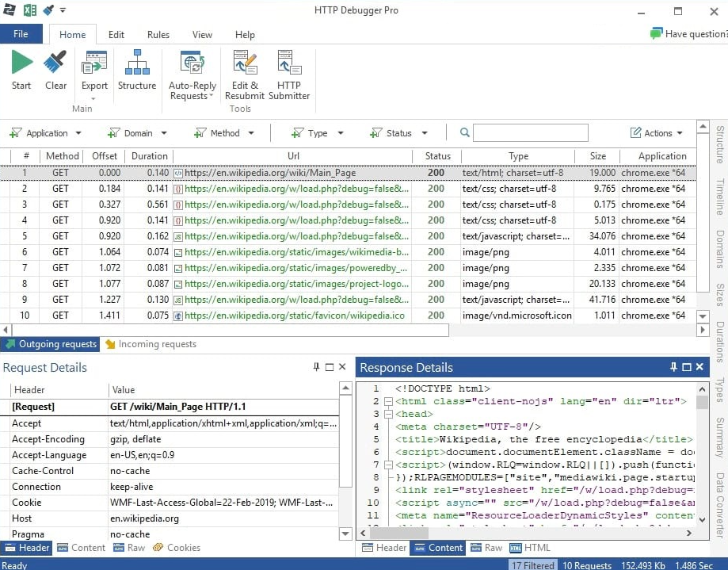
Task: Collapse the html tag in response code
Action: 388,402
